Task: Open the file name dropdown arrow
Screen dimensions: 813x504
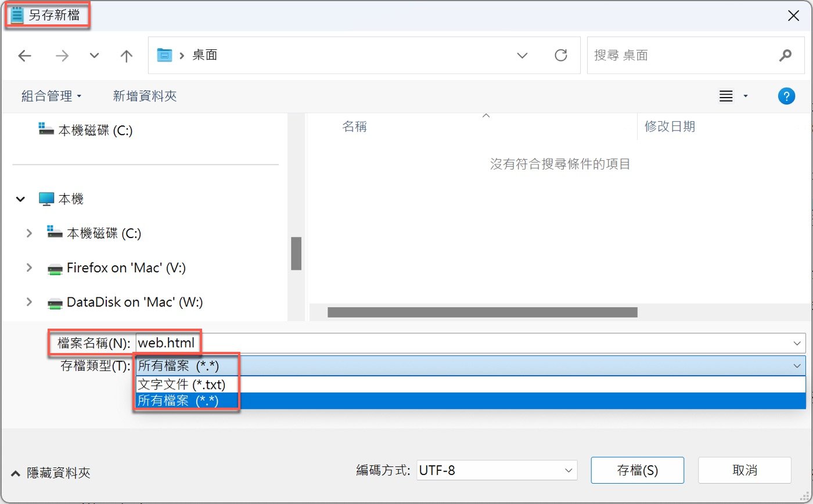Action: 797,343
